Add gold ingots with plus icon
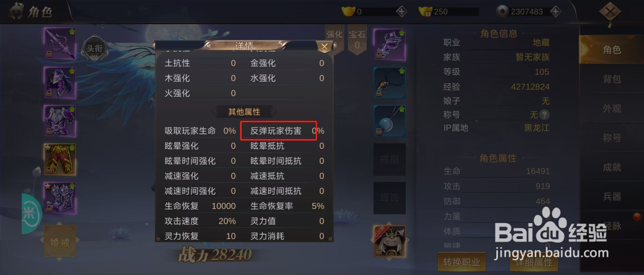Screen dimensions: 644x275 coord(402,12)
